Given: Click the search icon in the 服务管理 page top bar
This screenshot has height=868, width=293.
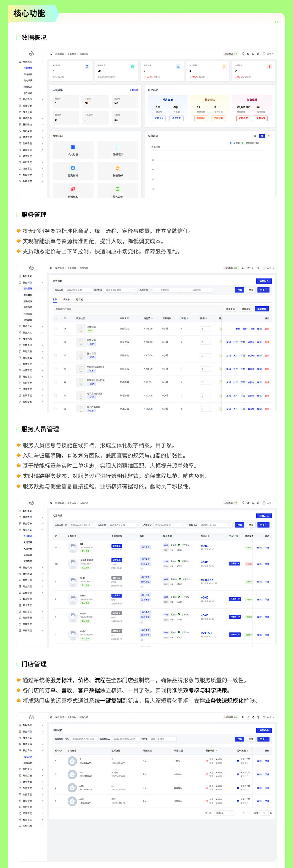Looking at the screenshot, I should coord(243,268).
